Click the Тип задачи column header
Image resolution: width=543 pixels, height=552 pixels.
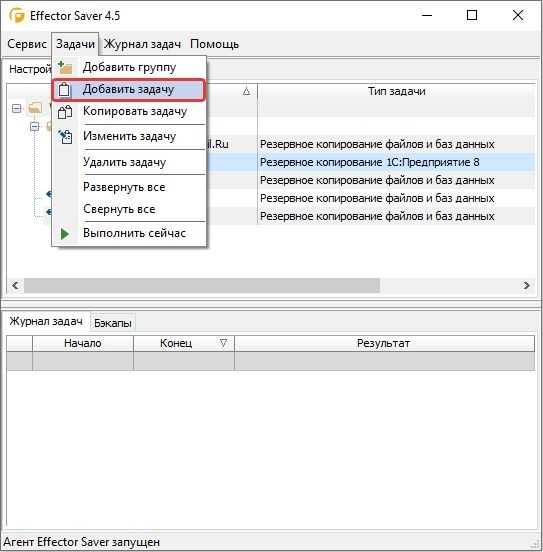pyautogui.click(x=397, y=92)
